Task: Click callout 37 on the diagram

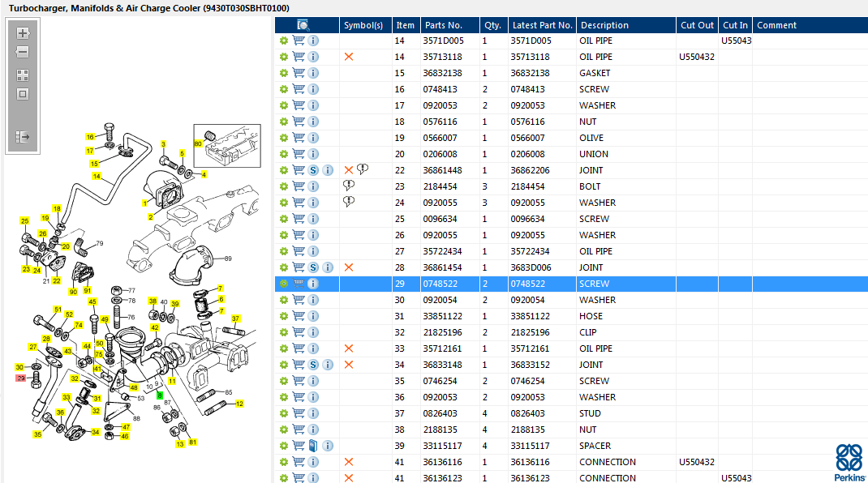Action: click(x=236, y=318)
